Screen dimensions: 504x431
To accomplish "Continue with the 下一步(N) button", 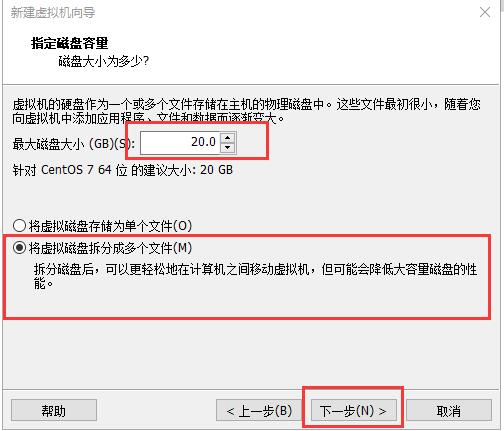I will coord(353,410).
